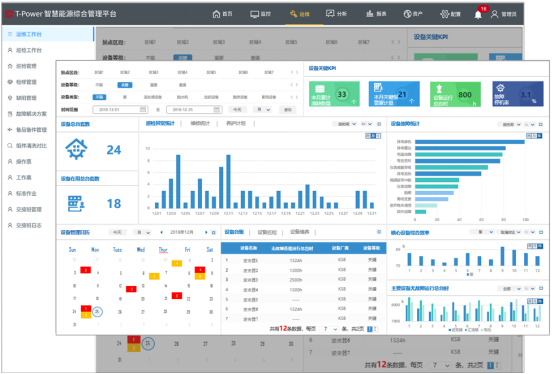The image size is (554, 374).
Task: Open per-page 7 dropdown in table pagination
Action: click(329, 329)
